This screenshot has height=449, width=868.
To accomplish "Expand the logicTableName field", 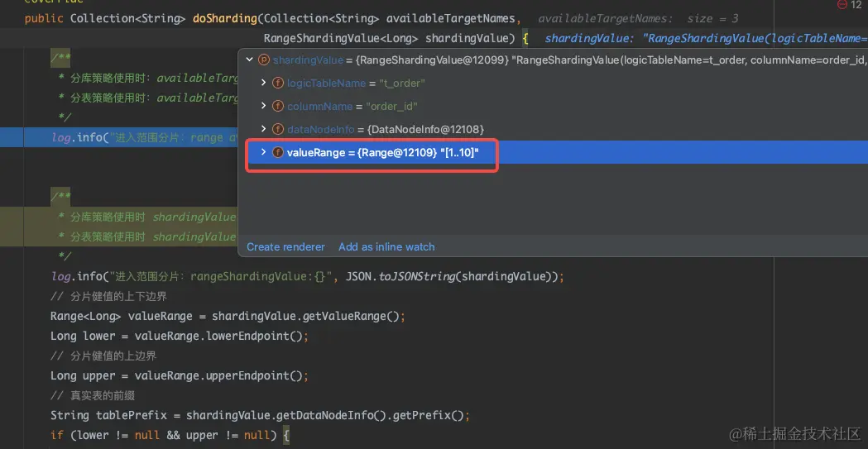I will pos(263,83).
